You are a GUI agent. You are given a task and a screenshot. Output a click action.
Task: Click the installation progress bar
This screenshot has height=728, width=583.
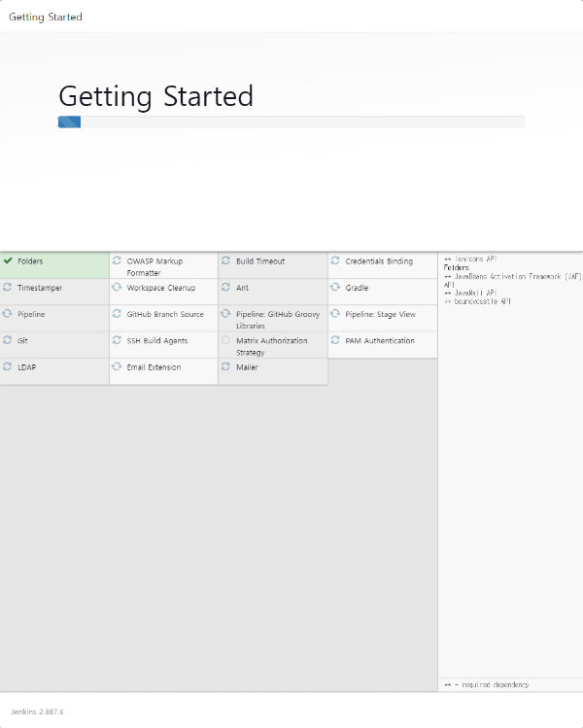click(x=291, y=122)
